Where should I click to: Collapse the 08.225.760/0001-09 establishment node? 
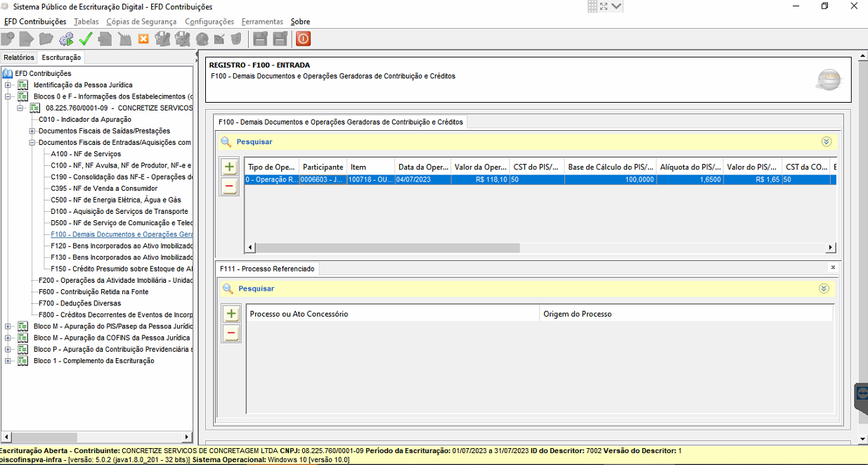(x=20, y=108)
